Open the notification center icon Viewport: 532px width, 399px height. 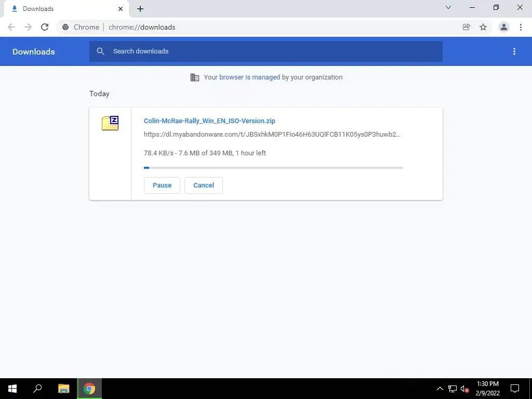point(515,389)
